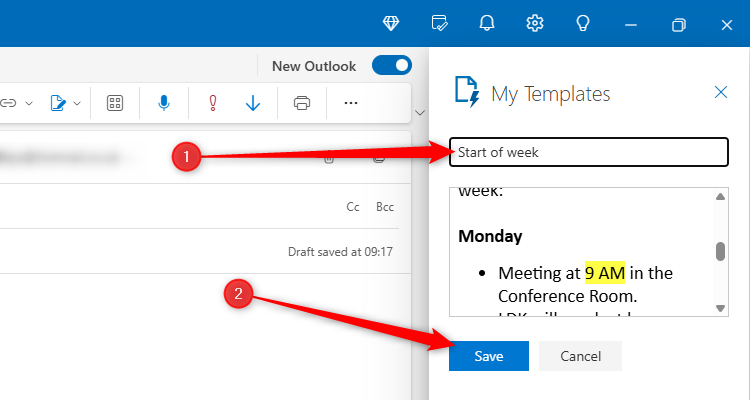
Task: Expand the ribbon with chevron
Action: 420,112
